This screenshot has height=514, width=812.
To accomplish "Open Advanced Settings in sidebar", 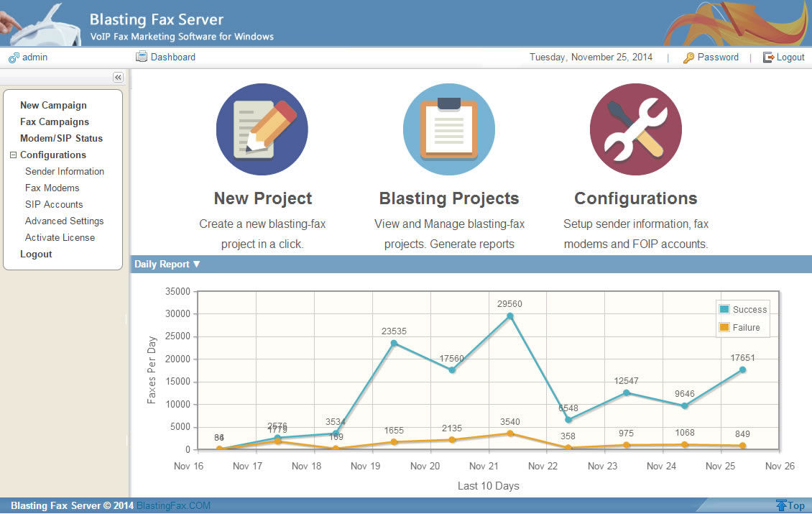I will click(x=64, y=221).
